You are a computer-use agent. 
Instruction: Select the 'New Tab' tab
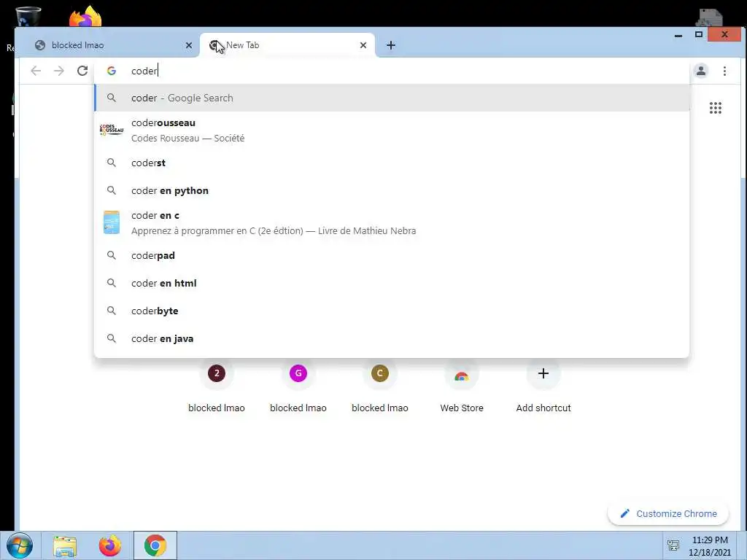point(287,45)
